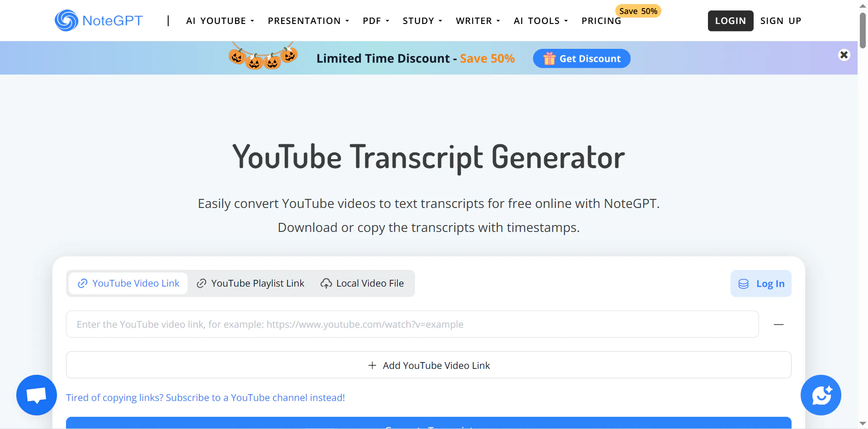Click the minus icon beside the link input
Image resolution: width=868 pixels, height=429 pixels.
(779, 324)
